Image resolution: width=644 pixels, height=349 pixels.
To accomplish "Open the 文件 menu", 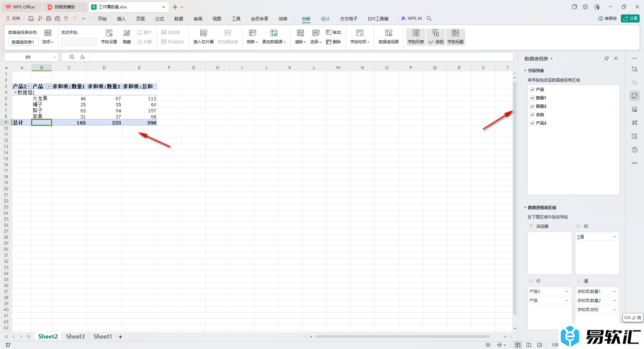I will (x=13, y=19).
